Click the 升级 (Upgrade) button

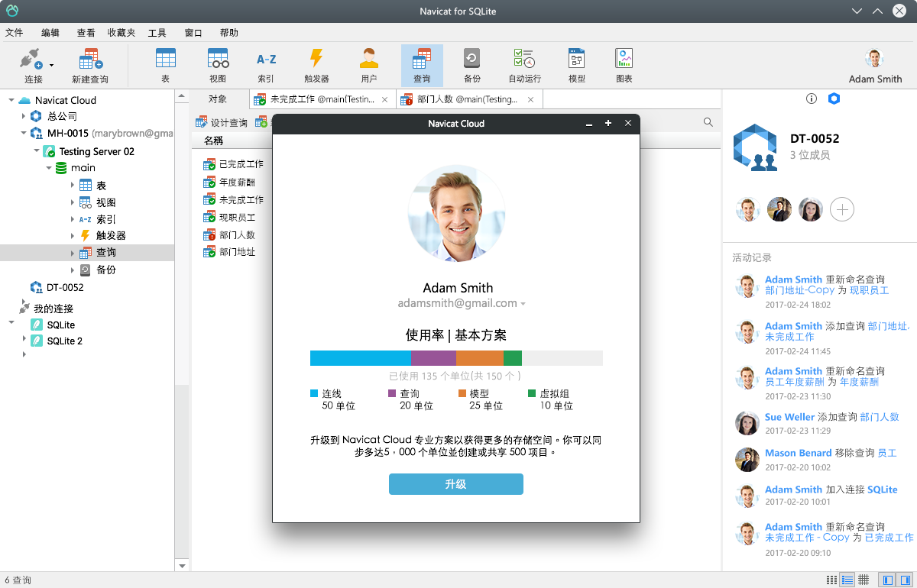(x=456, y=484)
